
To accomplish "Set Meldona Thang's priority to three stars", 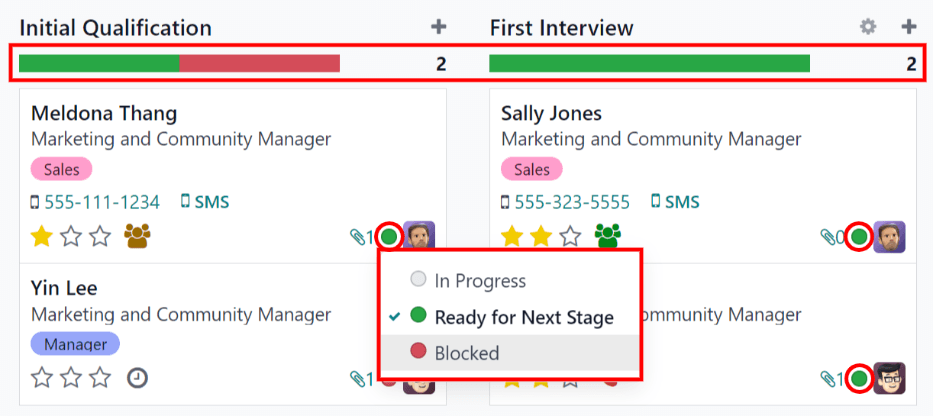I will tap(100, 237).
